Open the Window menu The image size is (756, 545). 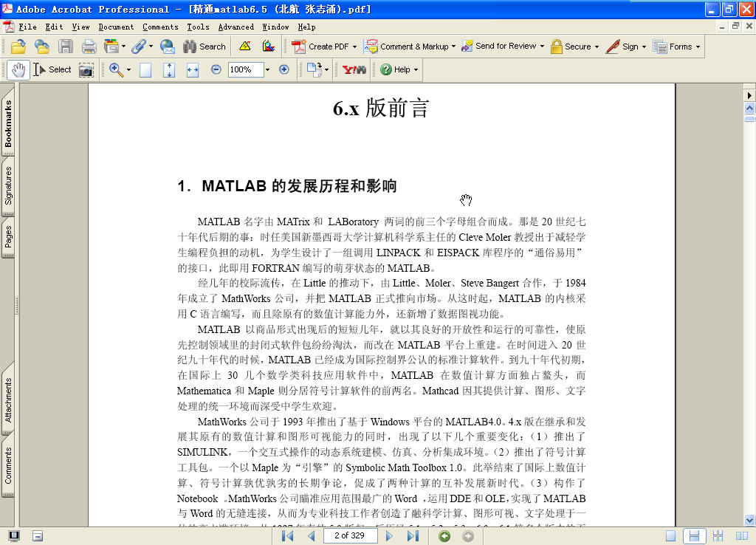click(x=275, y=27)
